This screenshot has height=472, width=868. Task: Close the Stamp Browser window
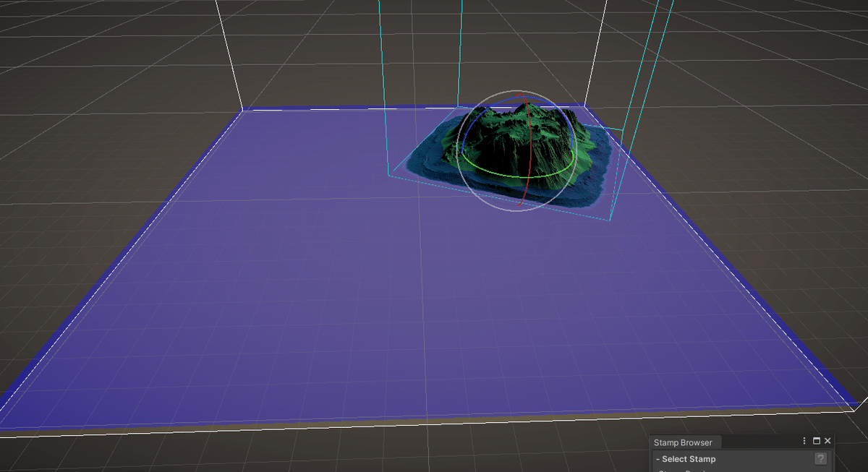click(827, 441)
